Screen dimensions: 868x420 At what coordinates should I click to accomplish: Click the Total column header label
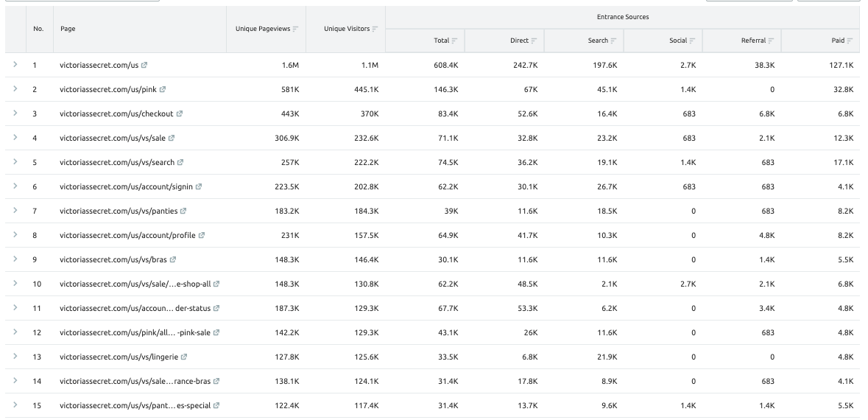pyautogui.click(x=441, y=41)
